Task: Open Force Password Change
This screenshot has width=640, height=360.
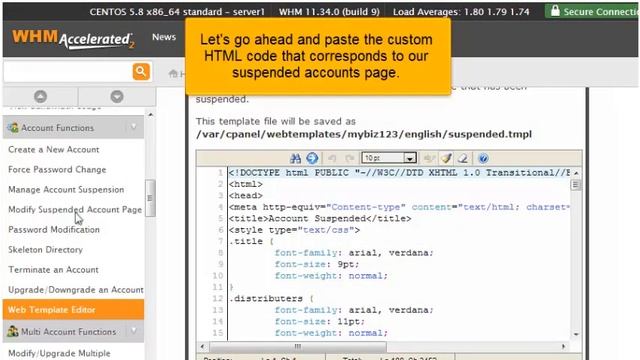Action: pos(57,169)
